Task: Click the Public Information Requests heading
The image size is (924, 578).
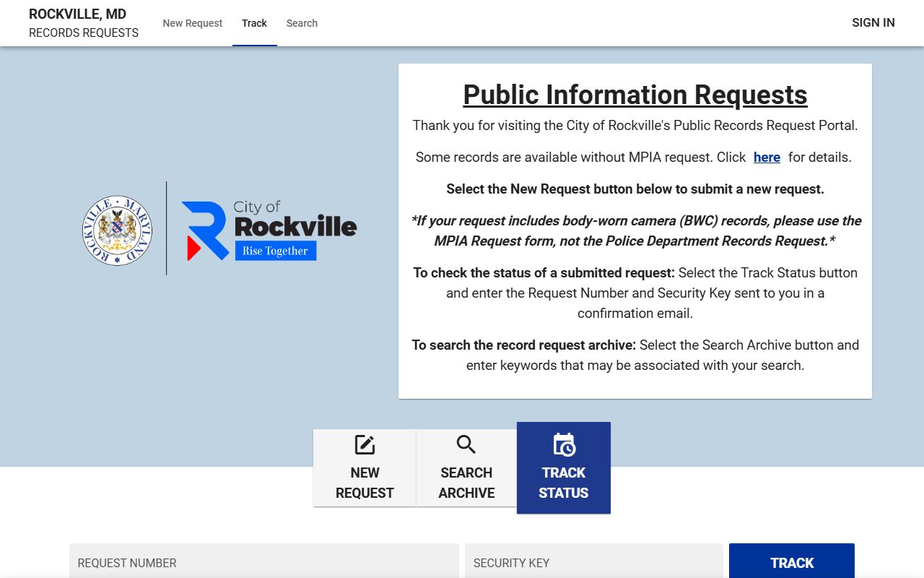Action: coord(635,95)
